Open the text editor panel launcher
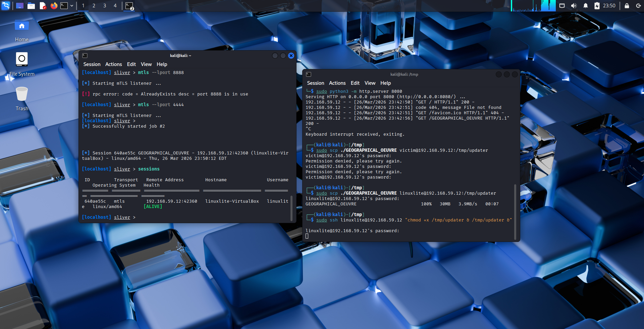The image size is (644, 329). point(43,6)
